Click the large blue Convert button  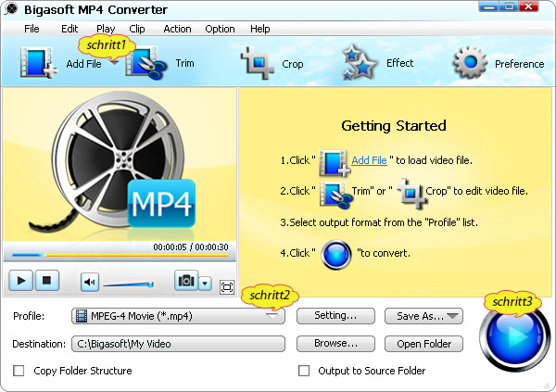pos(515,335)
